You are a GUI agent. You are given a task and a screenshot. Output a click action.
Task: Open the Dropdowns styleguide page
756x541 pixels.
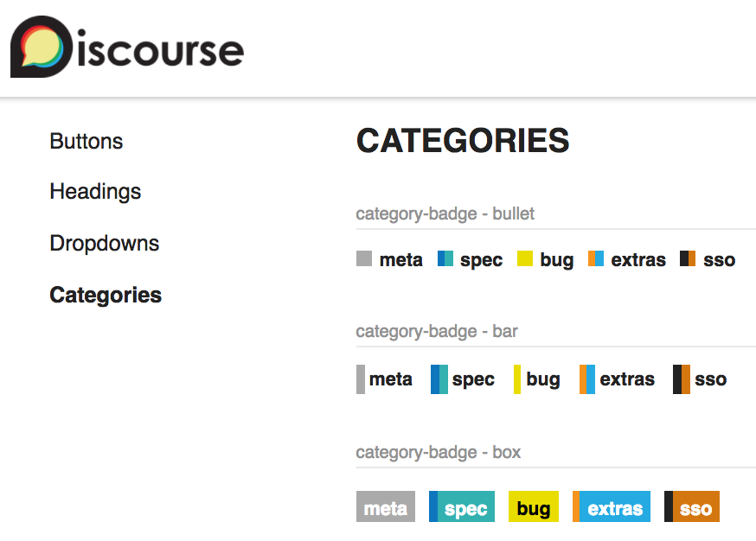coord(105,244)
